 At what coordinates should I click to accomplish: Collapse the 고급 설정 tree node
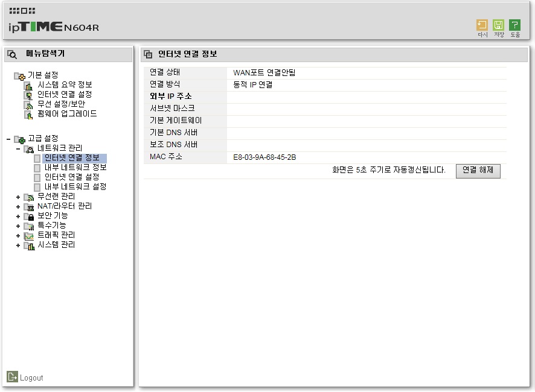8,139
